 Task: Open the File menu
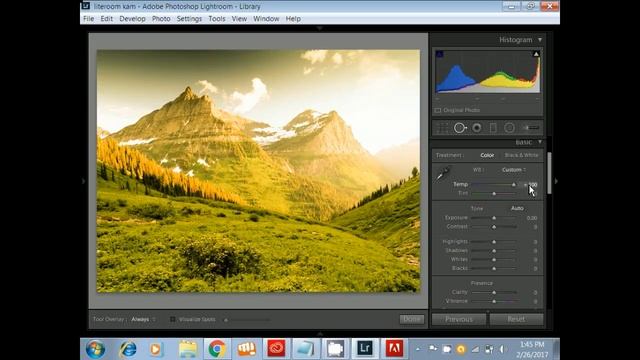pos(88,19)
